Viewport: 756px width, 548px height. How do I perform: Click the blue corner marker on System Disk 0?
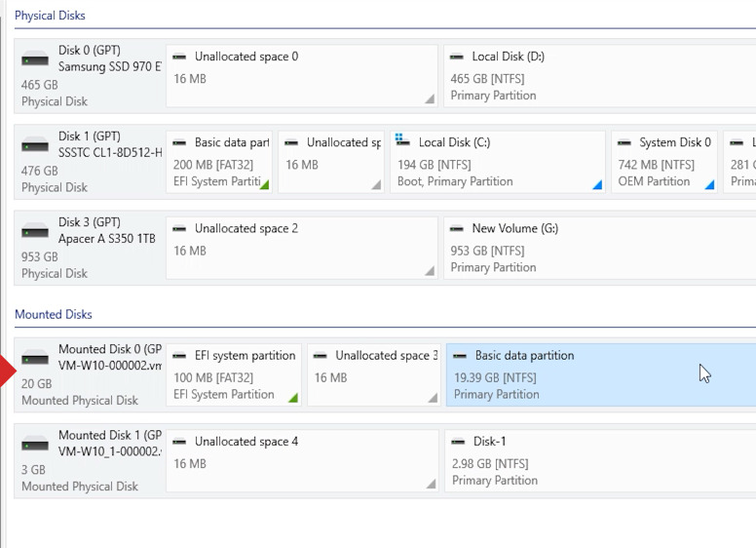(709, 184)
